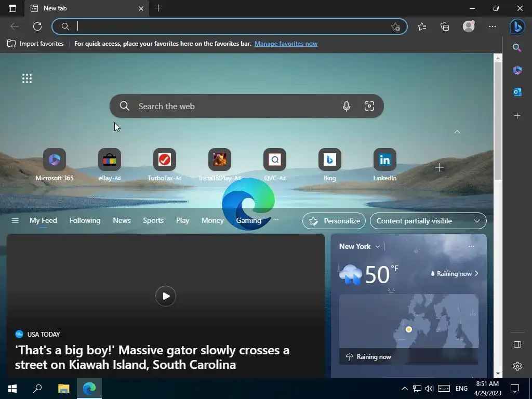Open the QVC quick link tile
532x399 pixels.
[x=274, y=165]
